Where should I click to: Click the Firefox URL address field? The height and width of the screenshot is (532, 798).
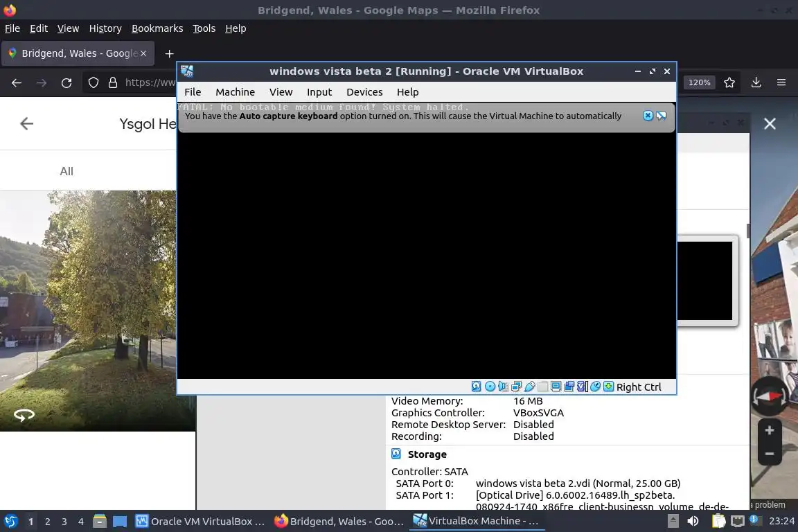150,82
